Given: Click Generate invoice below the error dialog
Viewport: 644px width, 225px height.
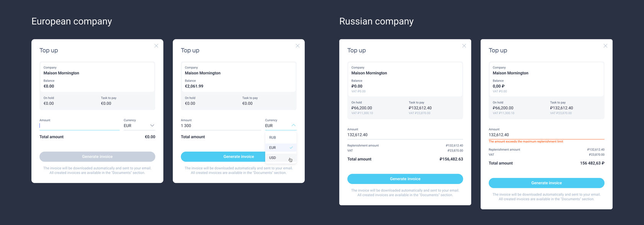Looking at the screenshot, I should tap(546, 183).
